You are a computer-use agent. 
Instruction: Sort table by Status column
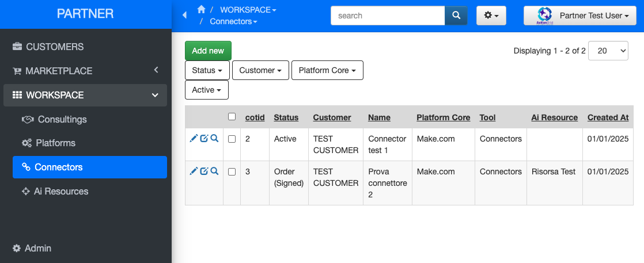coord(286,117)
